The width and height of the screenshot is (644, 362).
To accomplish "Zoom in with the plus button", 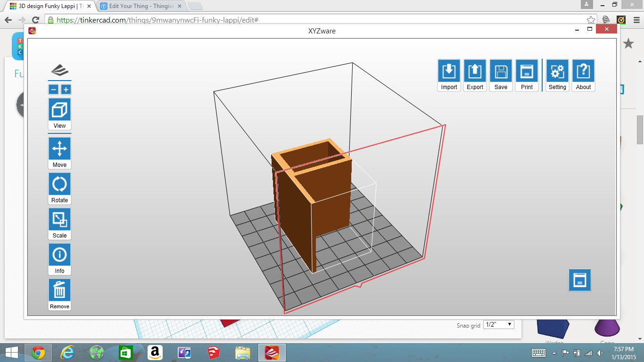I will click(x=66, y=90).
